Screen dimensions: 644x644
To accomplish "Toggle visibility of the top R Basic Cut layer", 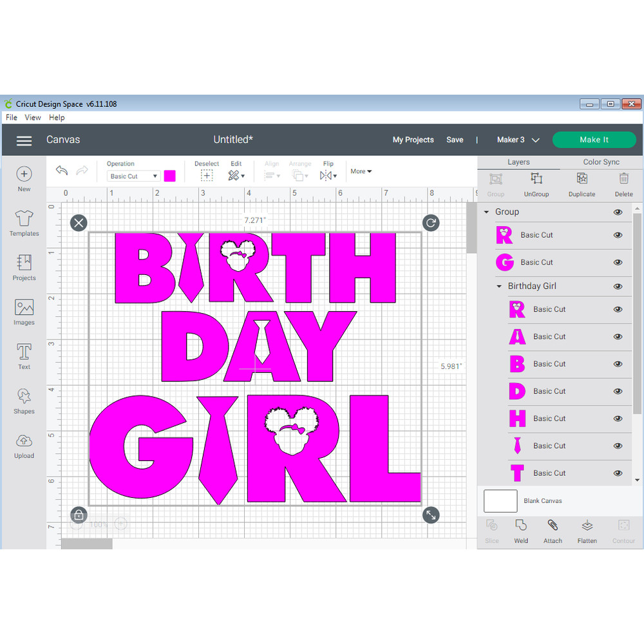I will pos(618,235).
